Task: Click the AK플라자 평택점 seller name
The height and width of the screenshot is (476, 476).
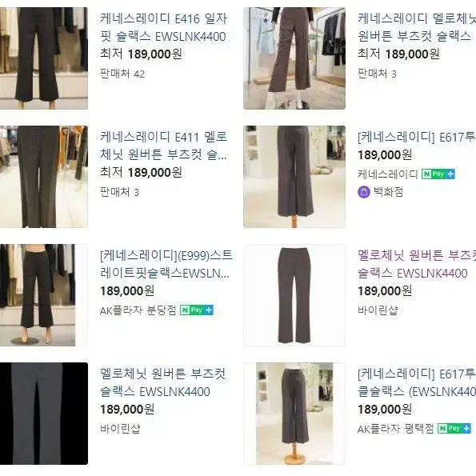Action: point(395,429)
